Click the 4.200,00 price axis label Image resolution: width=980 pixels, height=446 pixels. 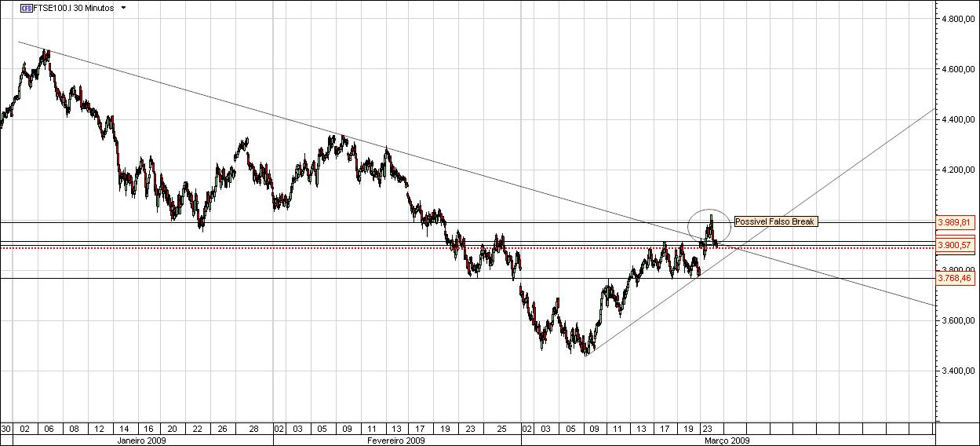pos(958,170)
